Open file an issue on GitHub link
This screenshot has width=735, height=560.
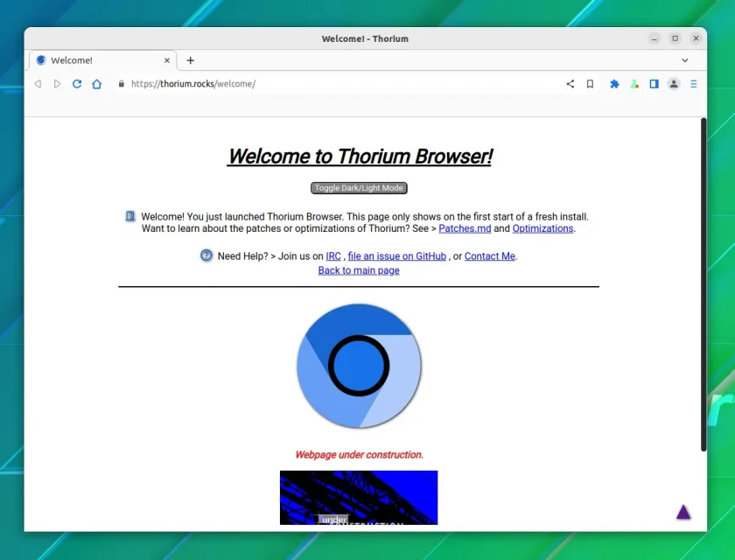click(396, 256)
